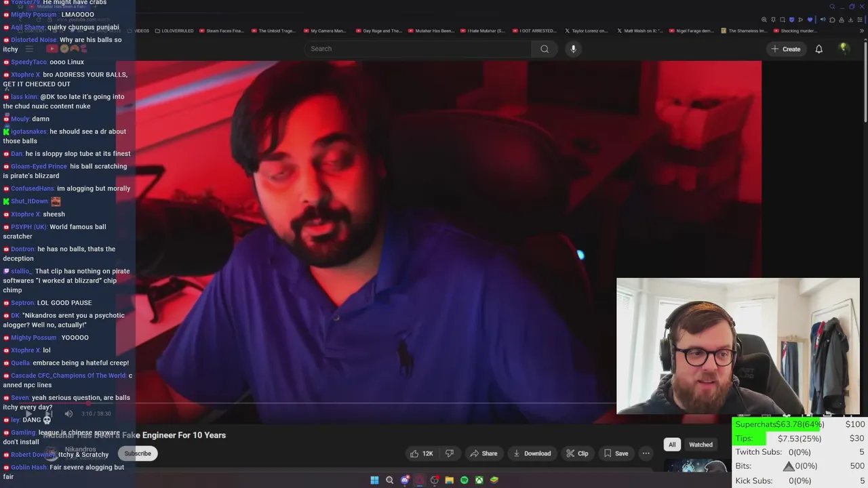Open Opera downloads arrow icon
Screen dimensions: 868x488
click(850, 20)
